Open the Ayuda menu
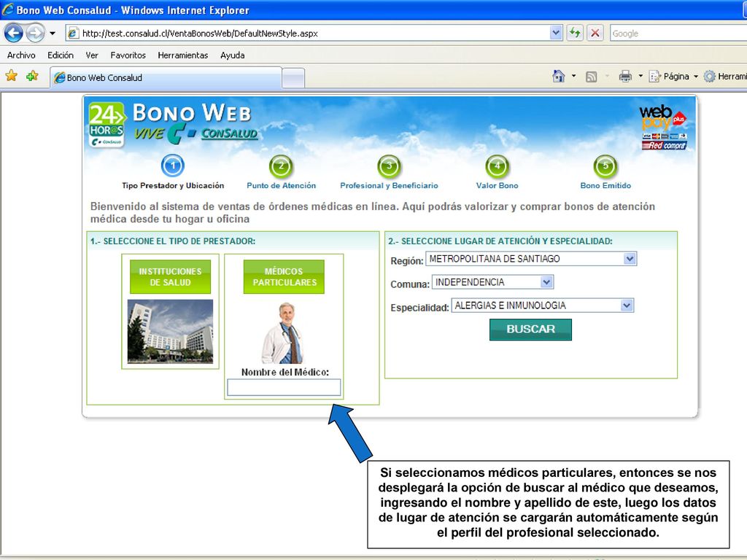Image resolution: width=747 pixels, height=560 pixels. pyautogui.click(x=233, y=55)
